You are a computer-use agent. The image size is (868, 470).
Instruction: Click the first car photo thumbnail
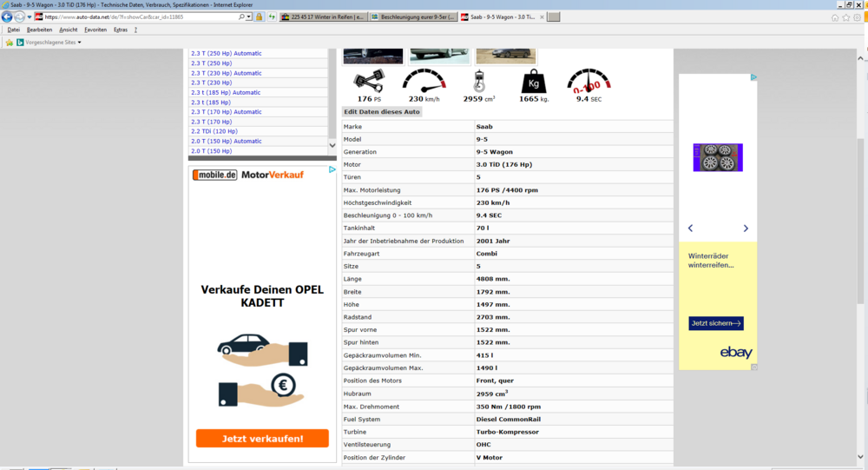[373, 56]
